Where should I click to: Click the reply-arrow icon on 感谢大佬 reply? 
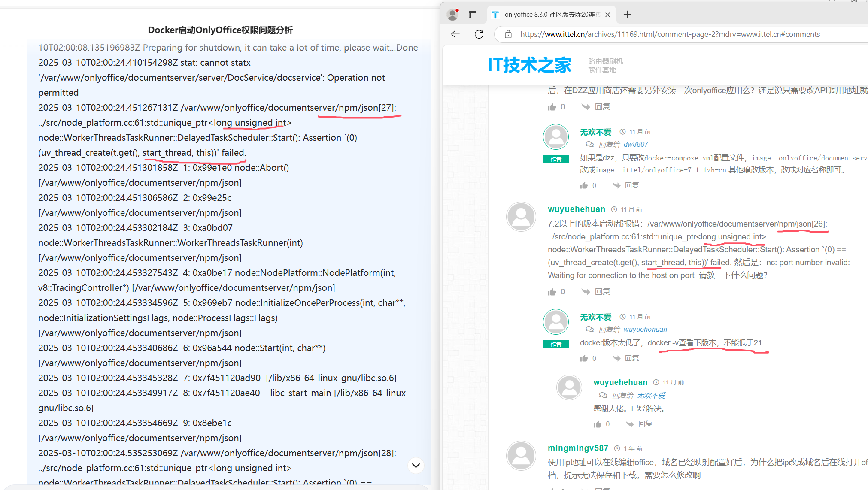tap(630, 424)
